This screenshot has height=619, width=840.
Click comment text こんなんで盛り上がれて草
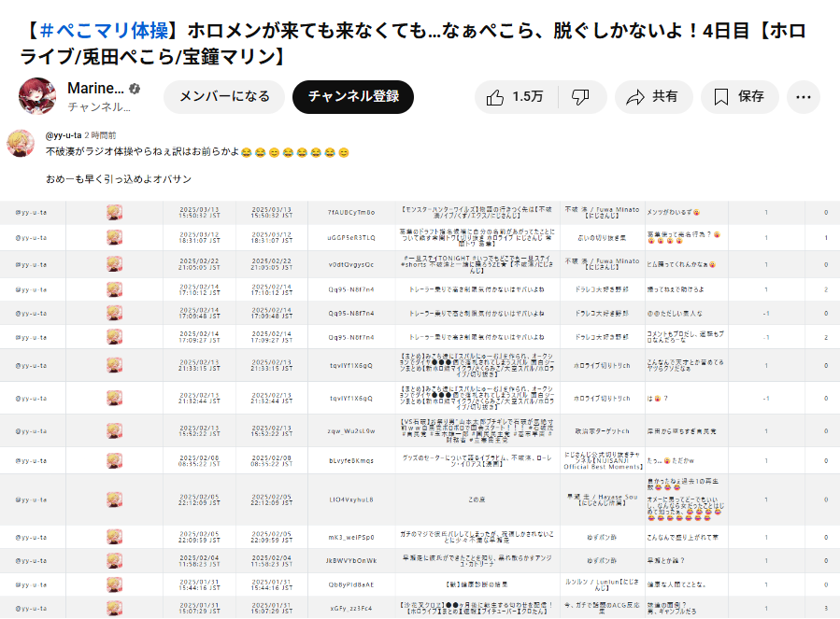click(682, 537)
